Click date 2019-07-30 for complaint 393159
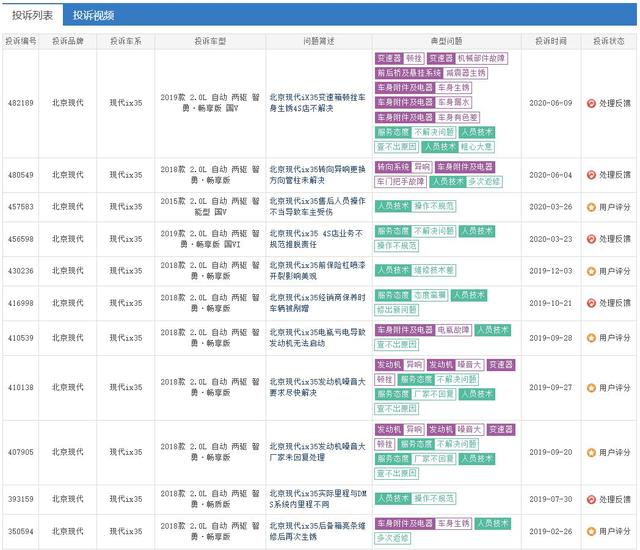Image resolution: width=640 pixels, height=550 pixels. [551, 499]
